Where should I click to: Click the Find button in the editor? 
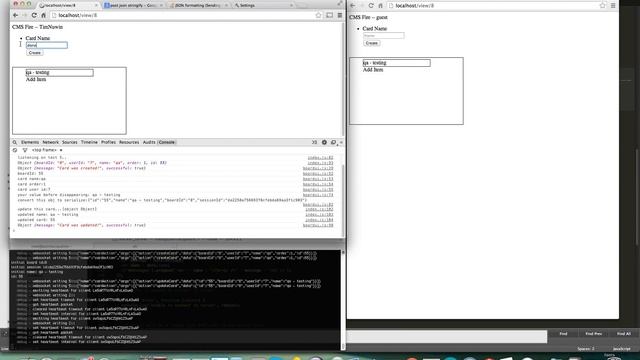[x=563, y=334]
